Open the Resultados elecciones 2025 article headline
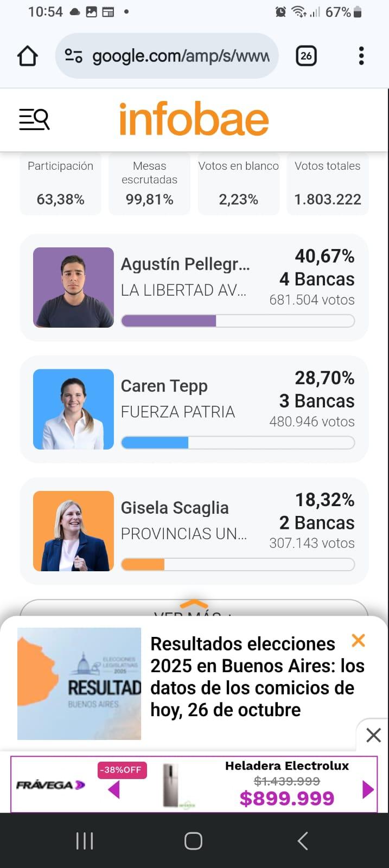This screenshot has width=389, height=868. pos(257,676)
